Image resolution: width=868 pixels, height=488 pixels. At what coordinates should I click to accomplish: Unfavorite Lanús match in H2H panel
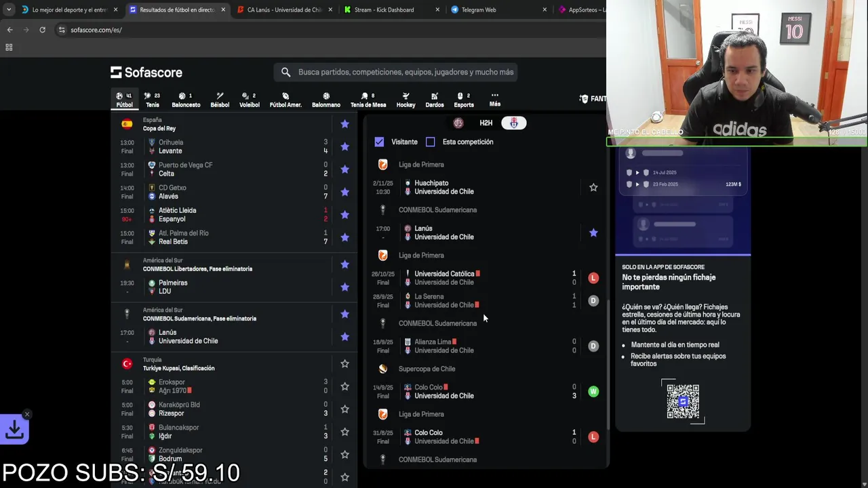[593, 232]
